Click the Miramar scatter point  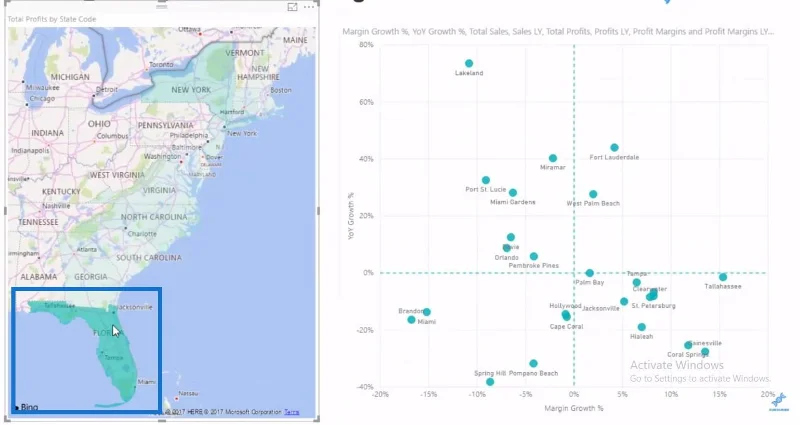[x=553, y=158]
